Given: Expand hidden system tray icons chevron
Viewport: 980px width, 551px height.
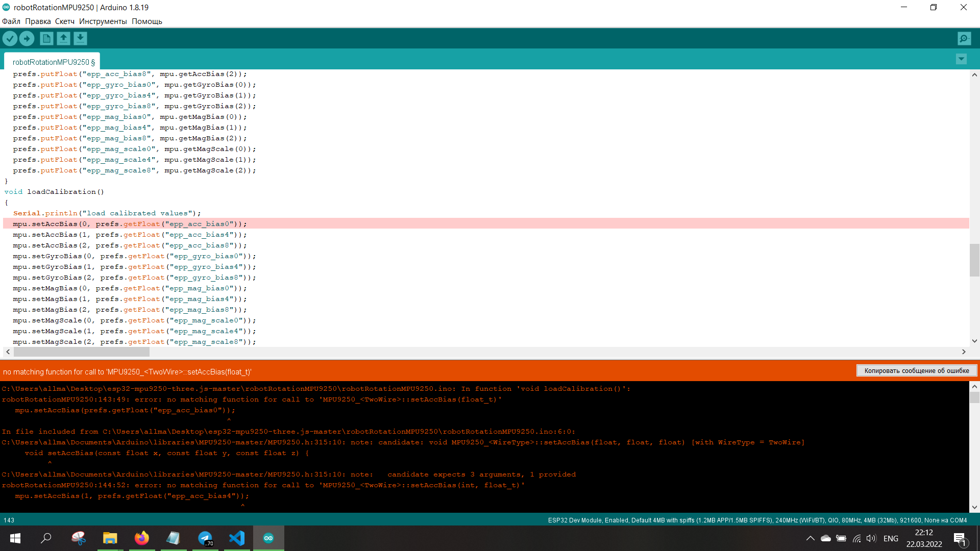Looking at the screenshot, I should (810, 538).
